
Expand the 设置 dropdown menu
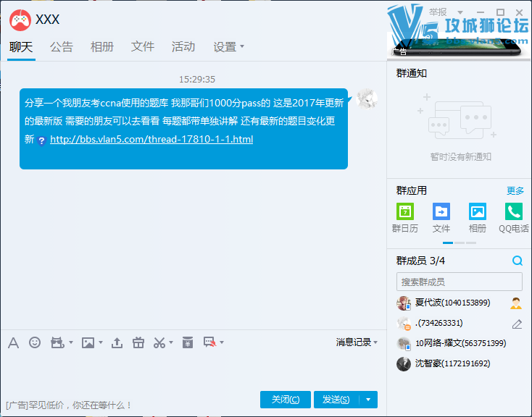(x=228, y=47)
